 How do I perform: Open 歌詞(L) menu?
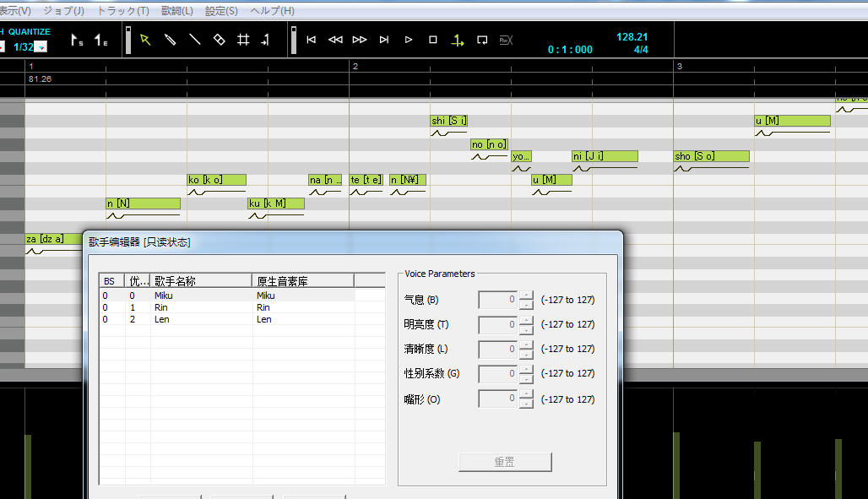pyautogui.click(x=177, y=10)
